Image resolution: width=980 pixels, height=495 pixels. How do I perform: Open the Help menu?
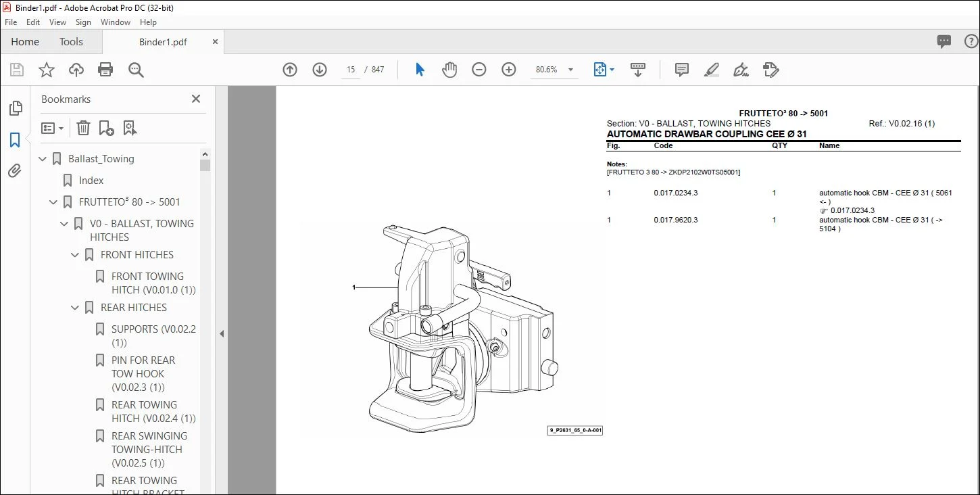[147, 22]
